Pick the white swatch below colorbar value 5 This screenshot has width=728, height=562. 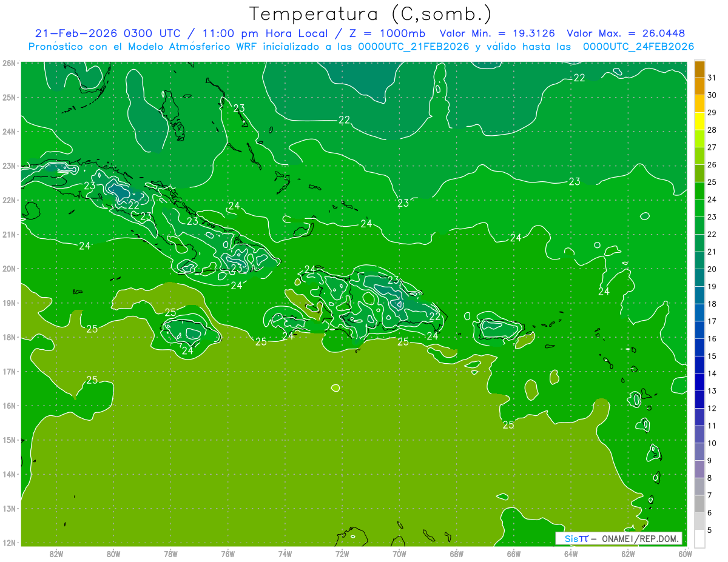coord(699,538)
